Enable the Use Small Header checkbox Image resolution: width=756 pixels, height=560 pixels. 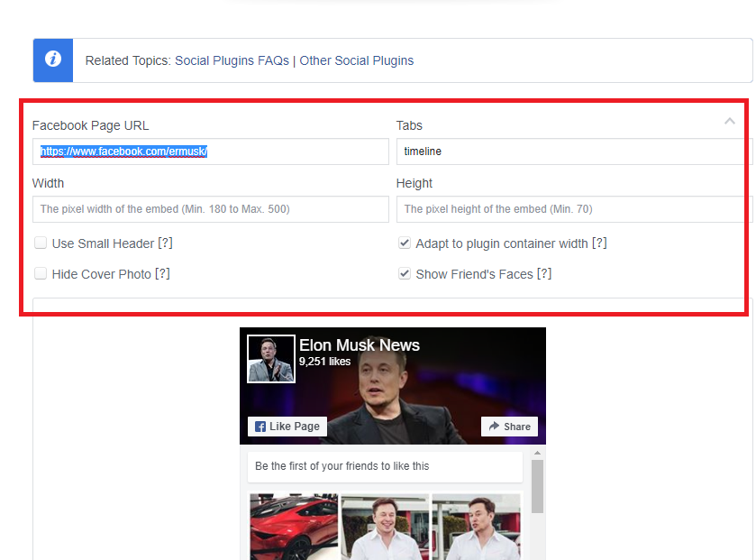[40, 243]
